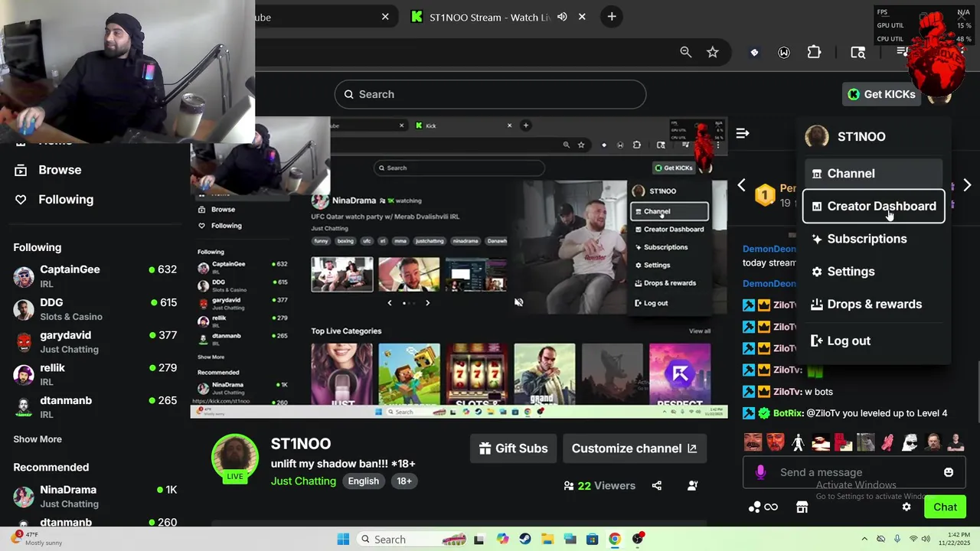Open the weather widget on taskbar
This screenshot has width=980, height=551.
[35, 539]
